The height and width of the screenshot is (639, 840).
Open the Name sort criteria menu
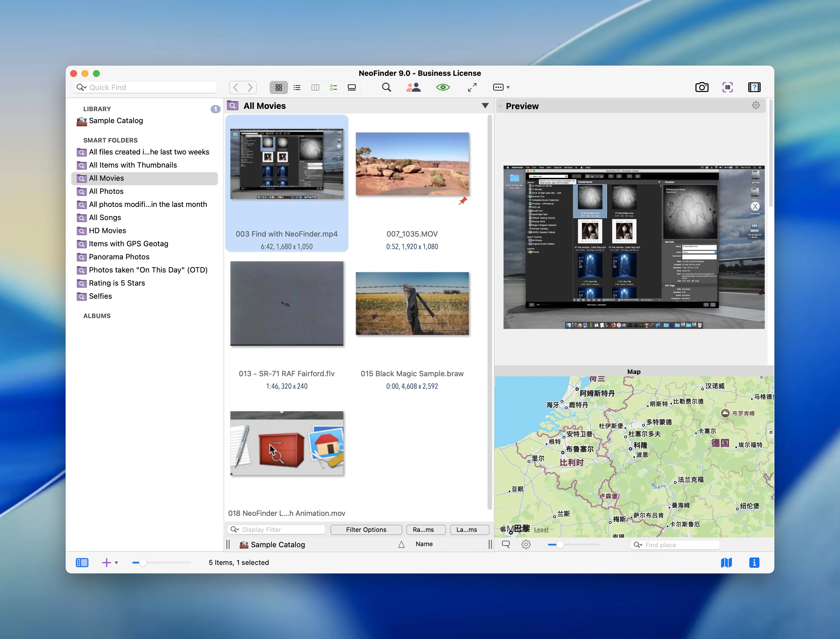424,544
